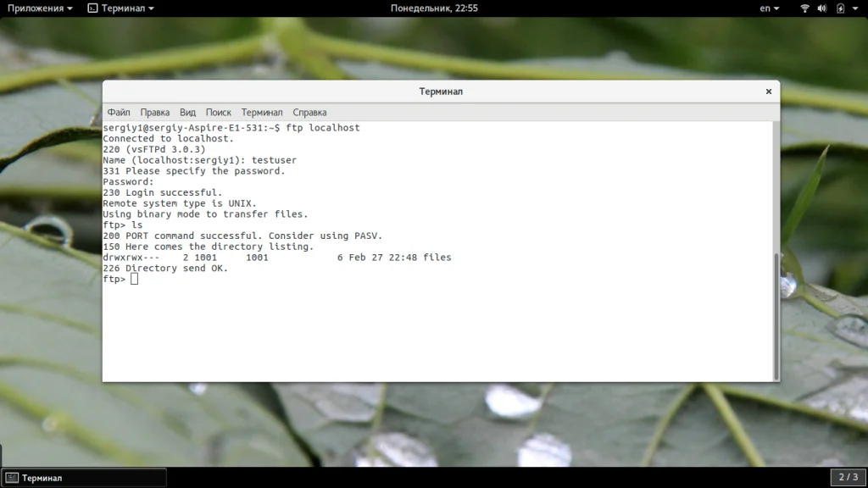Click the terminal icon in bottom taskbar
The height and width of the screenshot is (488, 868).
(x=12, y=478)
